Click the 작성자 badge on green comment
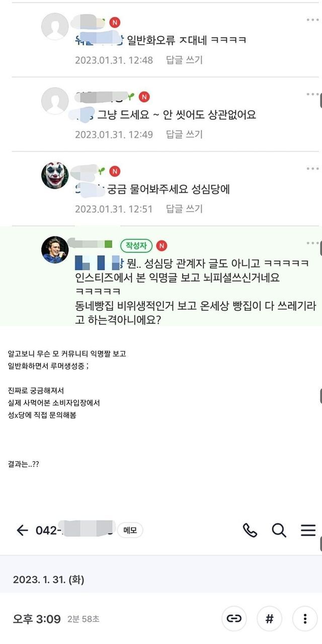 point(136,246)
